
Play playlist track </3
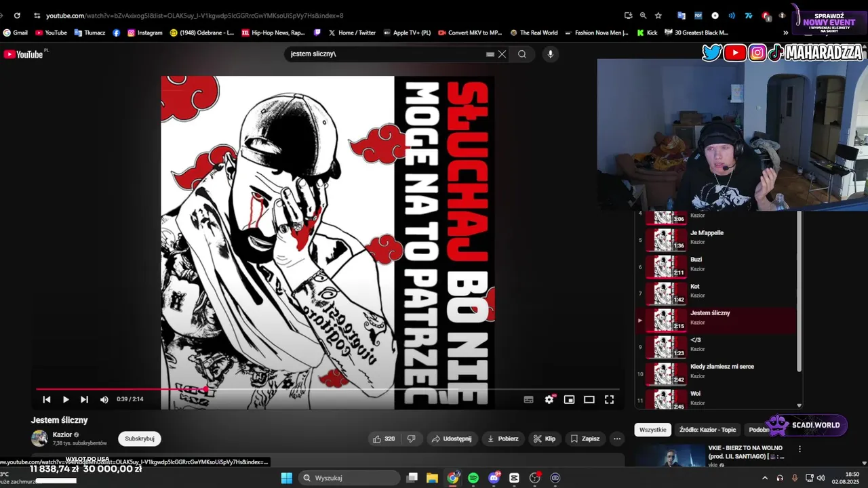click(x=716, y=346)
